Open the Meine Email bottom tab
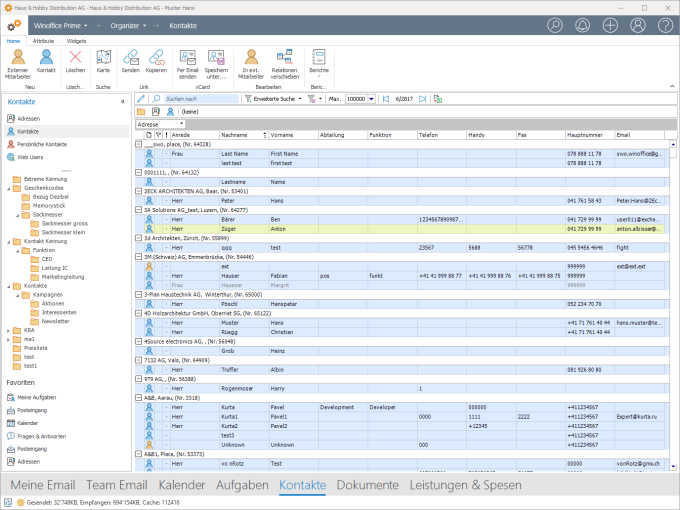Image resolution: width=680 pixels, height=510 pixels. click(43, 485)
